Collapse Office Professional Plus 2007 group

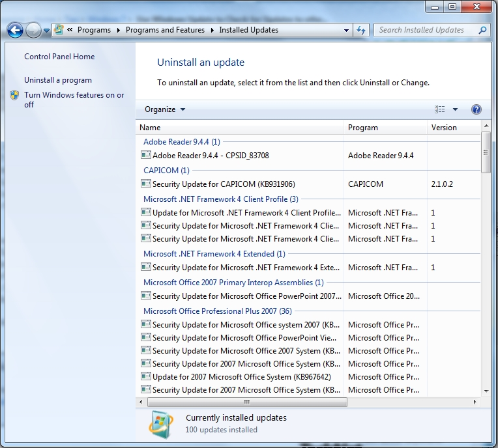click(218, 311)
